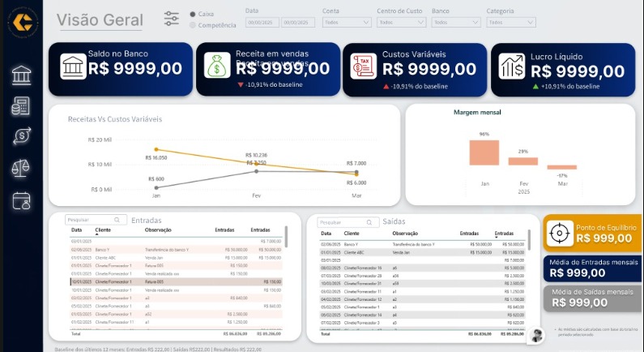The image size is (644, 352).
Task: Click the Jan bar in Margem mensal chart
Action: [484, 152]
